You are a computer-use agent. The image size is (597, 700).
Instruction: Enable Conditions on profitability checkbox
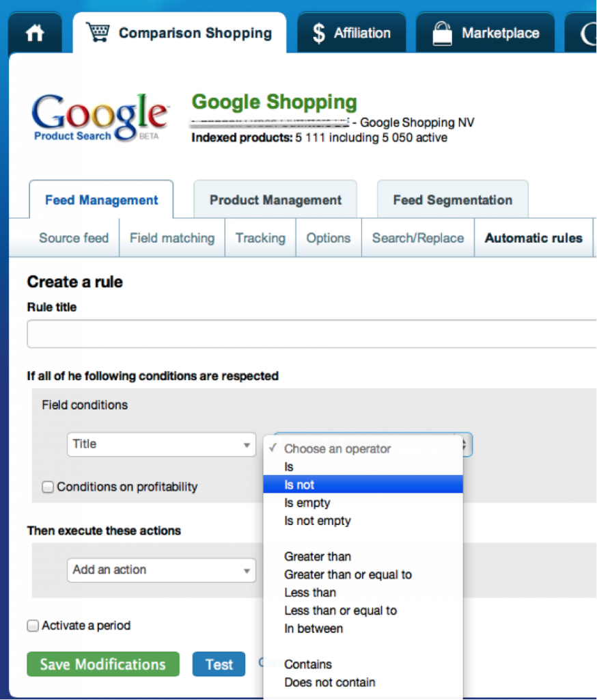point(48,487)
